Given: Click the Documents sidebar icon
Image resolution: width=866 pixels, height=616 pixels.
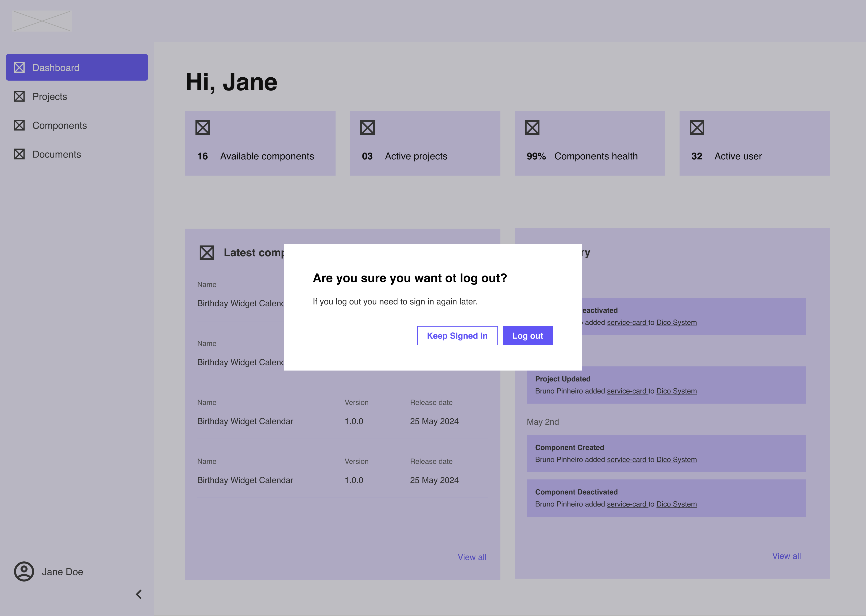Looking at the screenshot, I should coord(19,154).
